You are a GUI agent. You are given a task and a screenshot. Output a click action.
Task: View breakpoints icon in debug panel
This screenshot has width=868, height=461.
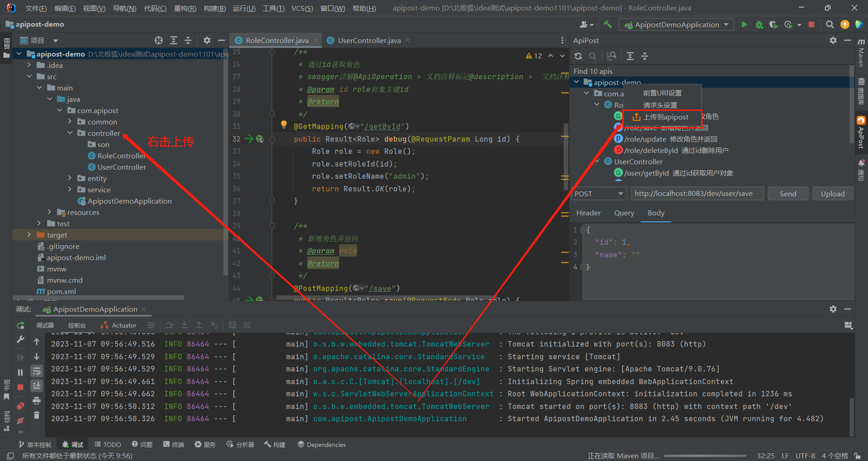pos(20,406)
